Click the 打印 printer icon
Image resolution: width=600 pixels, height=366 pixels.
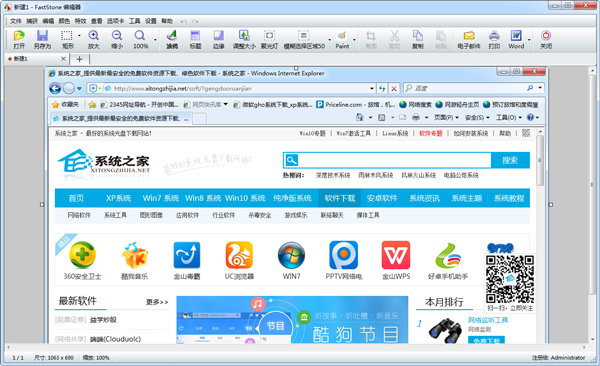pyautogui.click(x=494, y=36)
